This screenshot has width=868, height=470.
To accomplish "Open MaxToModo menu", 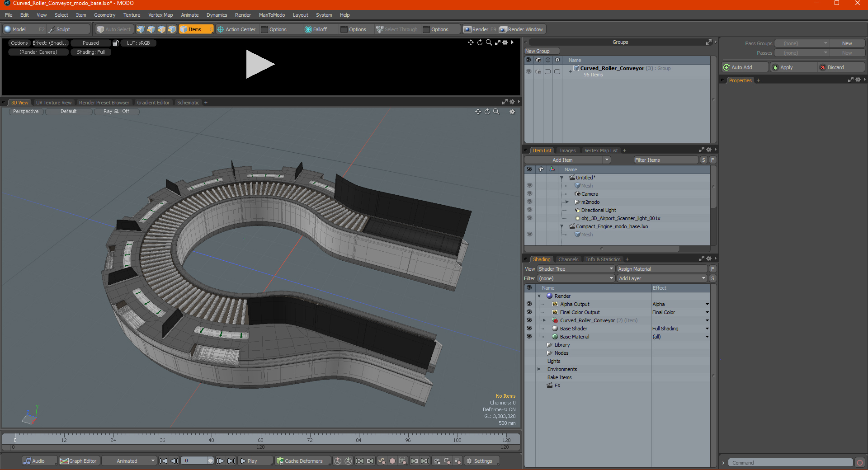I will pyautogui.click(x=272, y=15).
